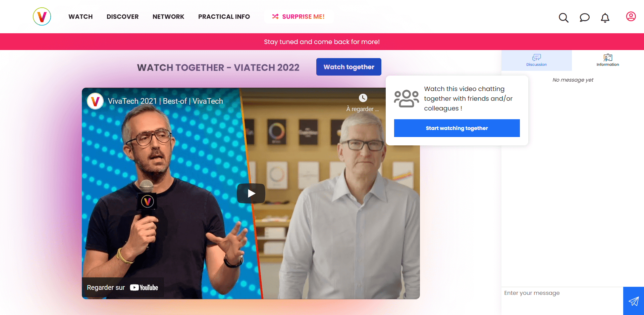The image size is (644, 315).
Task: Open the PRACTICAL INFO menu
Action: click(x=224, y=17)
